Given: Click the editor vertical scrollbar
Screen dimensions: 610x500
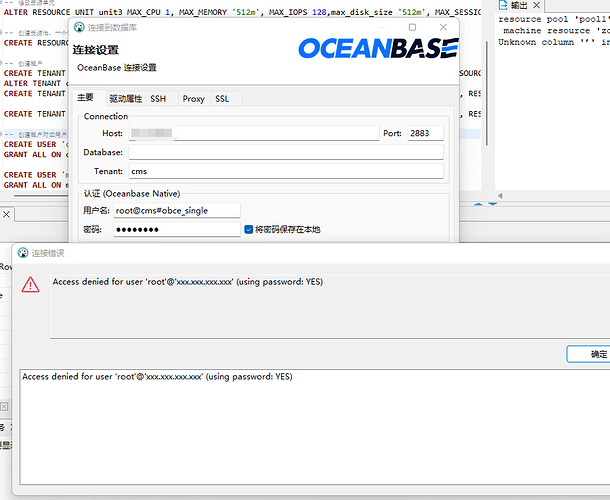Looking at the screenshot, I should (487, 93).
